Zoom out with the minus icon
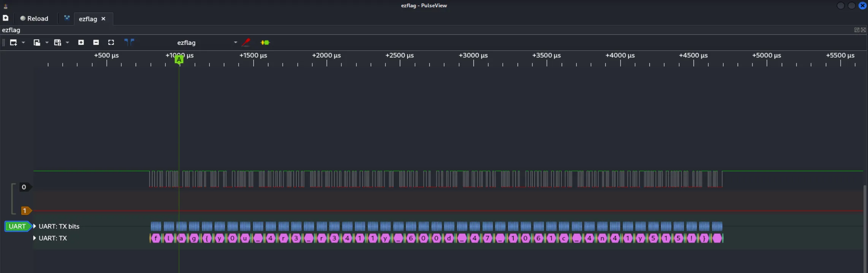This screenshot has width=868, height=273. point(96,43)
